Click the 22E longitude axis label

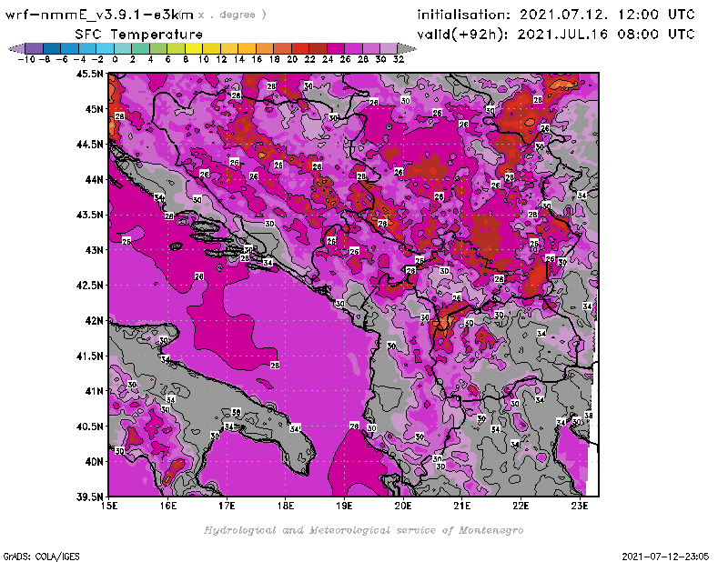pyautogui.click(x=521, y=506)
